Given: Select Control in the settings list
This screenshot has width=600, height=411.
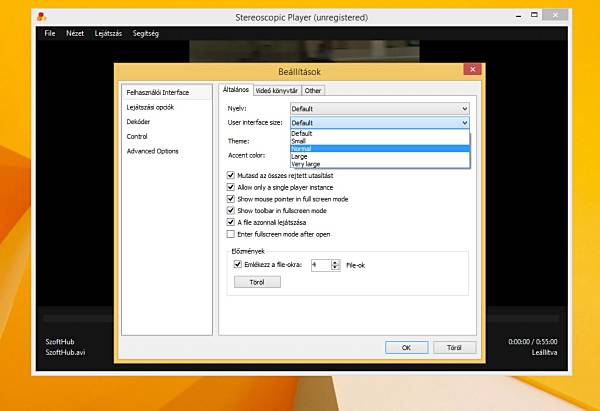Looking at the screenshot, I should pos(166,136).
